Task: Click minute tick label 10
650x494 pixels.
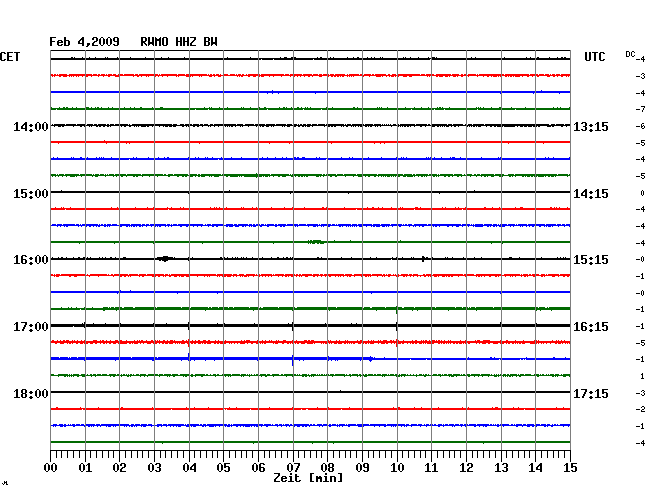Action: (x=397, y=468)
